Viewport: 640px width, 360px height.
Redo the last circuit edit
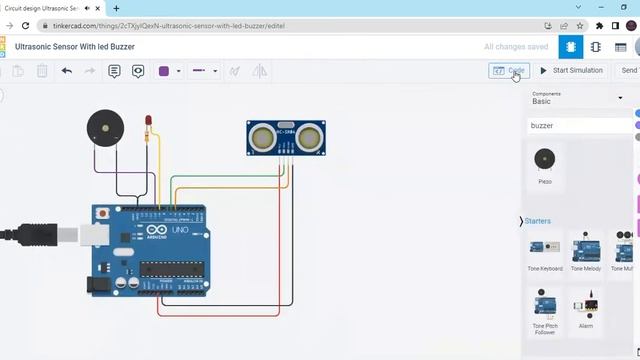89,71
